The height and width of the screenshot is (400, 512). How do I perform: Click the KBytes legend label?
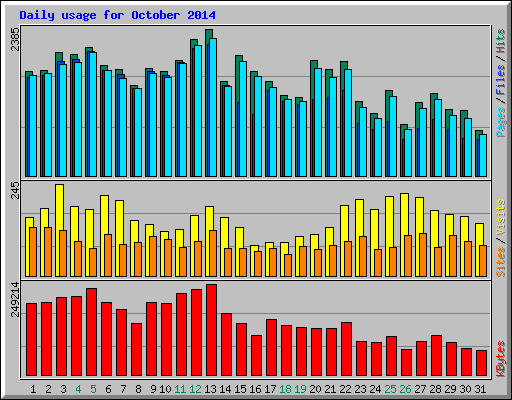[501, 359]
